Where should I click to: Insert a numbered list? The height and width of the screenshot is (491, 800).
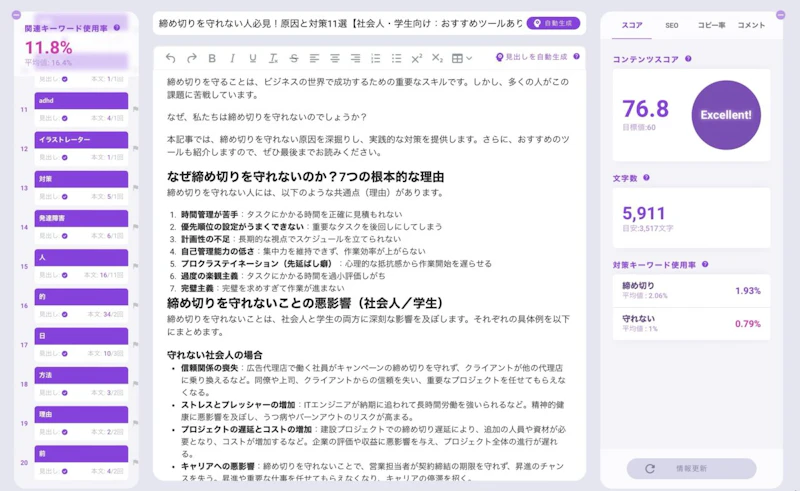(x=376, y=59)
